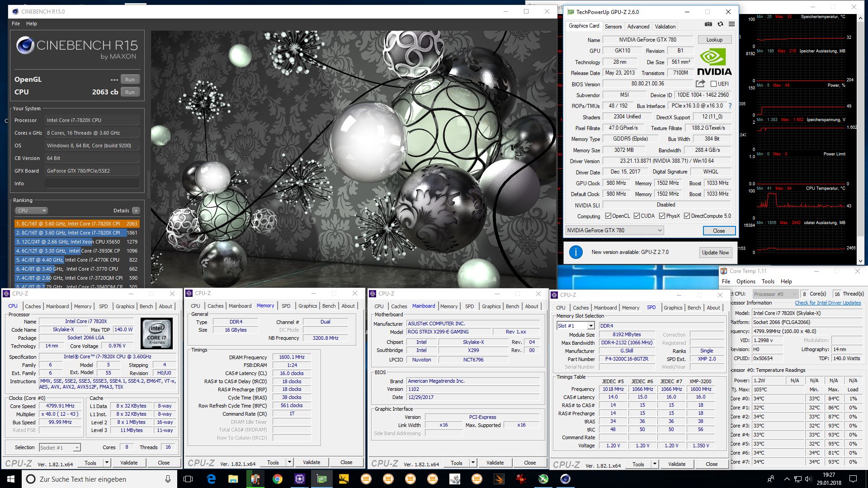Open the GPU-Z hamburger menu icon

731,24
